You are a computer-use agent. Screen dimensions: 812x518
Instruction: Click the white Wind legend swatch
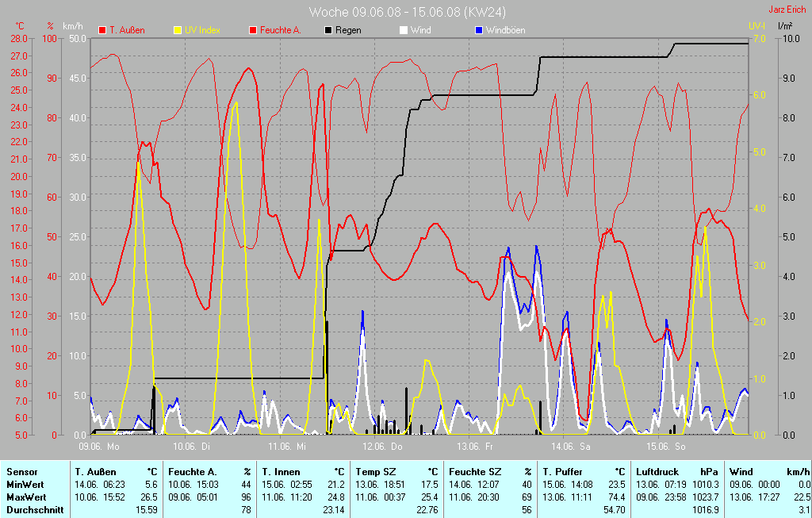(404, 30)
